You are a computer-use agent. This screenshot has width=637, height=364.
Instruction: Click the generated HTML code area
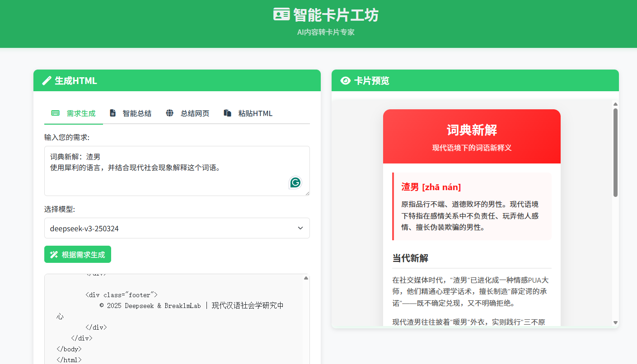pos(177,316)
